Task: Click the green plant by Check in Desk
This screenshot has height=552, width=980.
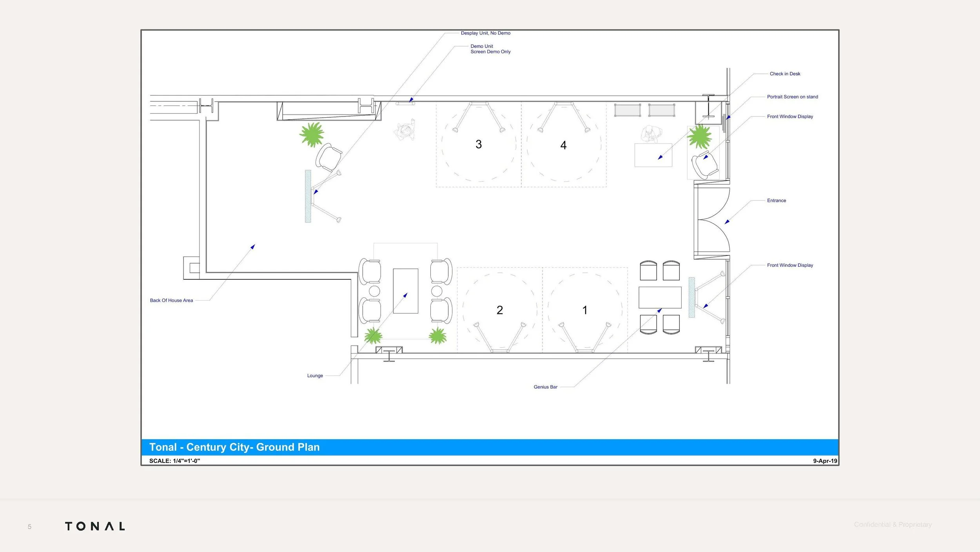Action: [x=699, y=137]
